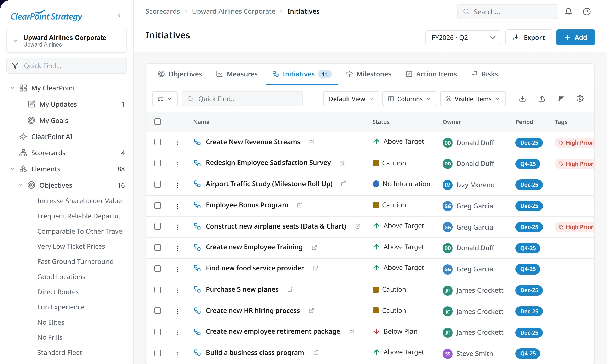
Task: Open three-dot menu for Purchase 5 new planes
Action: pyautogui.click(x=178, y=291)
